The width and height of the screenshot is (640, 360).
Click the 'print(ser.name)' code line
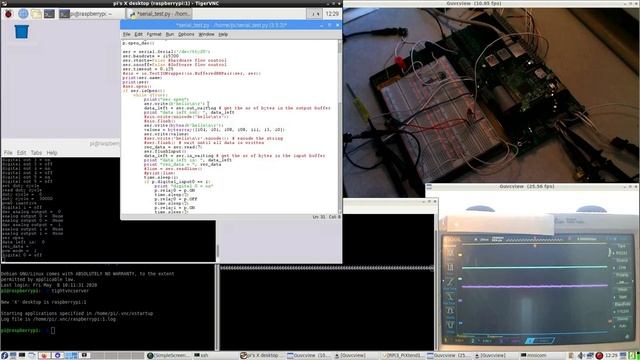[x=142, y=78]
